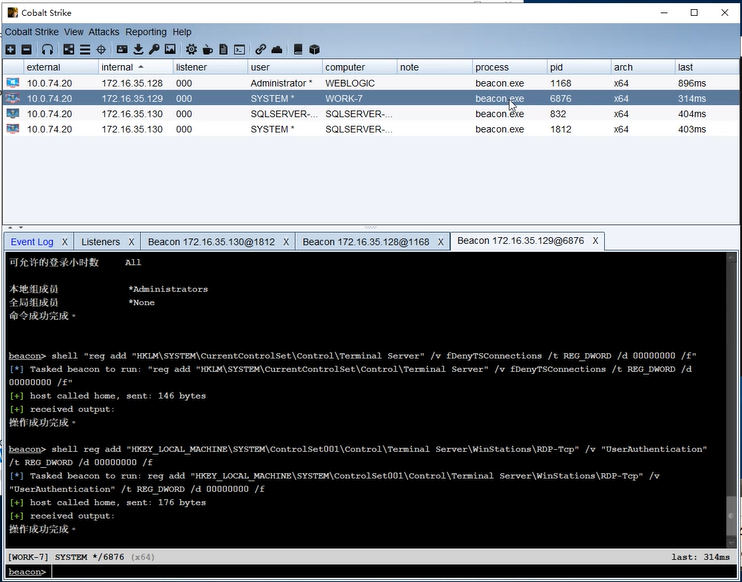Screen dimensions: 742x582
Task: Click the host icon of pid 1812 row
Action: [13, 129]
